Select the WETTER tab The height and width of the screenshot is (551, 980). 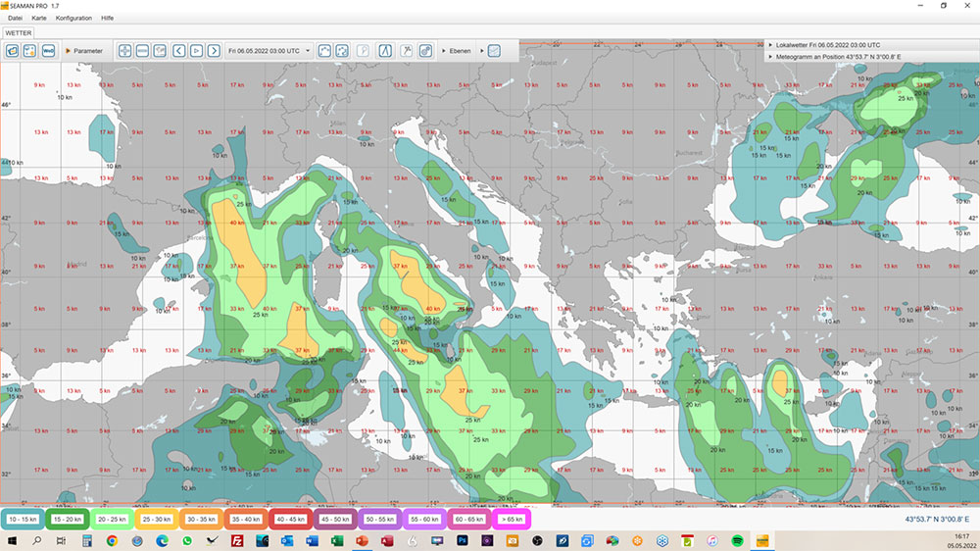tap(18, 32)
